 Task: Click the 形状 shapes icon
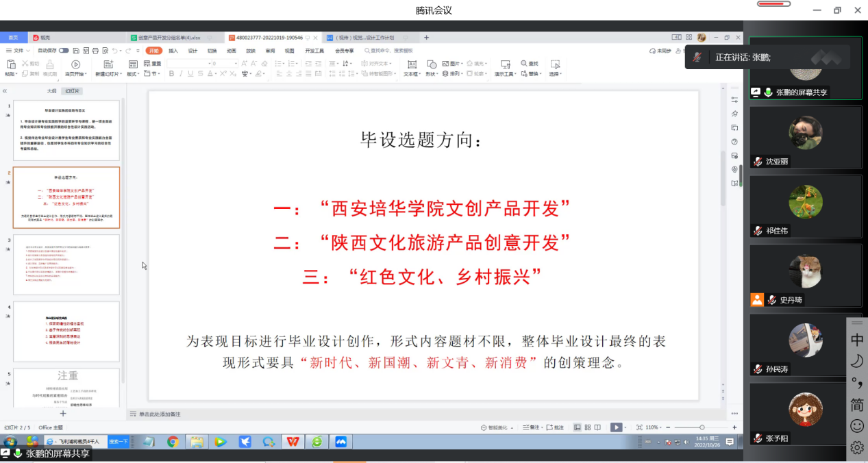(x=430, y=64)
